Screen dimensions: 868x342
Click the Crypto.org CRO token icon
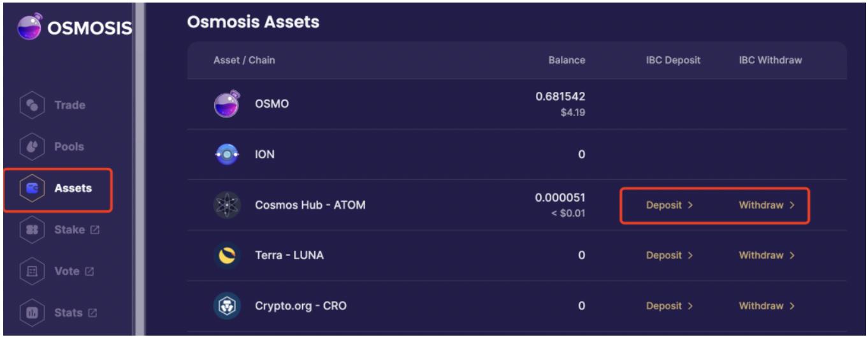[x=226, y=306]
